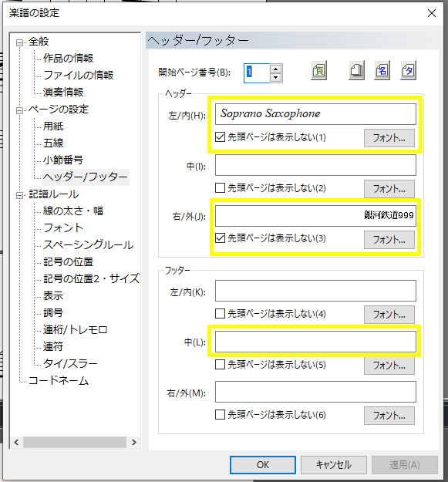This screenshot has width=448, height=482.
Task: Open 表示 settings page
Action: pyautogui.click(x=53, y=295)
